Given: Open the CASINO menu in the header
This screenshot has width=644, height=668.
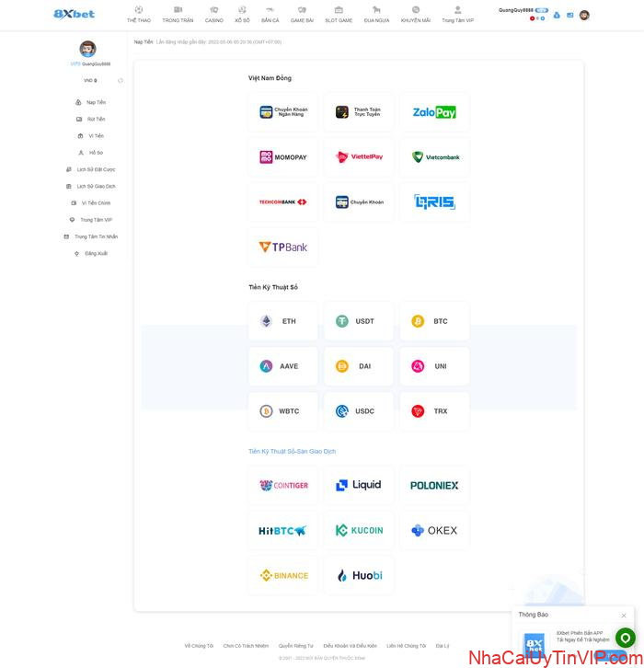Looking at the screenshot, I should 213,15.
